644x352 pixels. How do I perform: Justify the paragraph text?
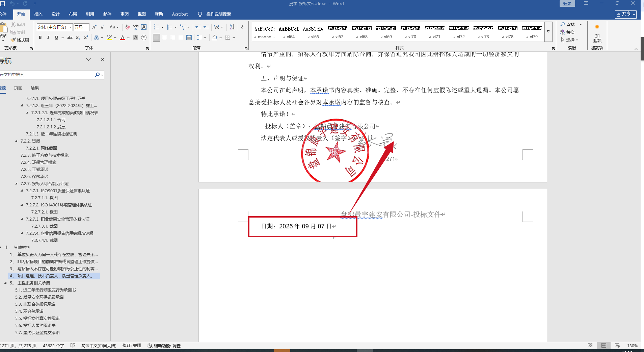(181, 37)
